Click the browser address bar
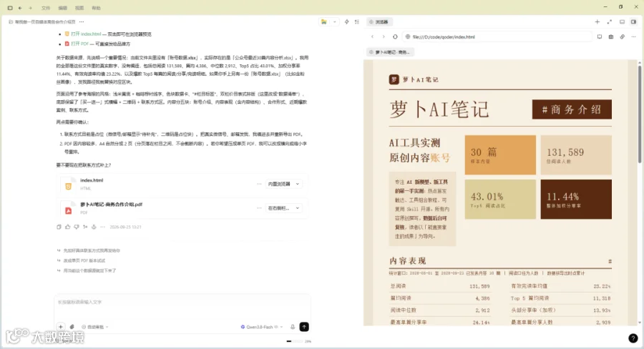 click(x=497, y=36)
